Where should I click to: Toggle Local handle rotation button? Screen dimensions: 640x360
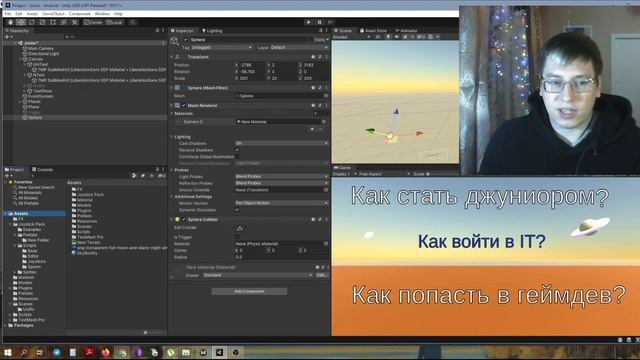[x=115, y=22]
